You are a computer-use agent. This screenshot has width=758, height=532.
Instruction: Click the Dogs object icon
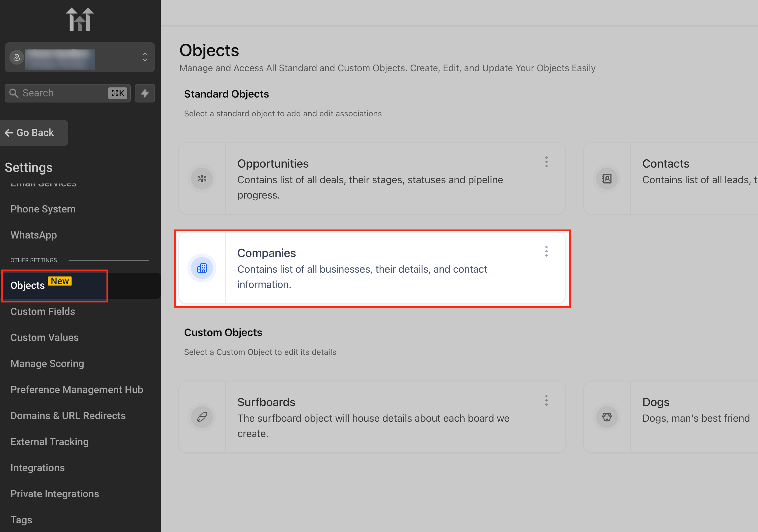tap(606, 417)
